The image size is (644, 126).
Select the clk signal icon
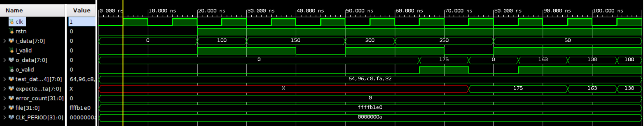(x=11, y=22)
